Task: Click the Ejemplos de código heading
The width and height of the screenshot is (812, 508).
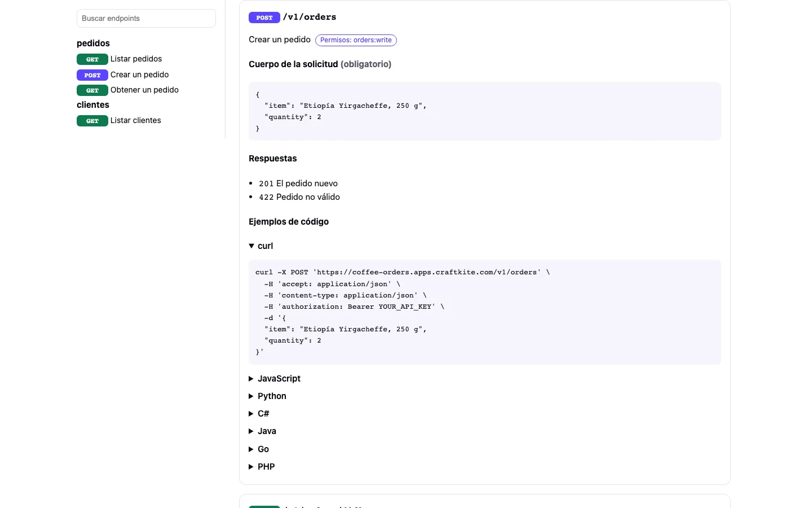Action: pyautogui.click(x=289, y=222)
